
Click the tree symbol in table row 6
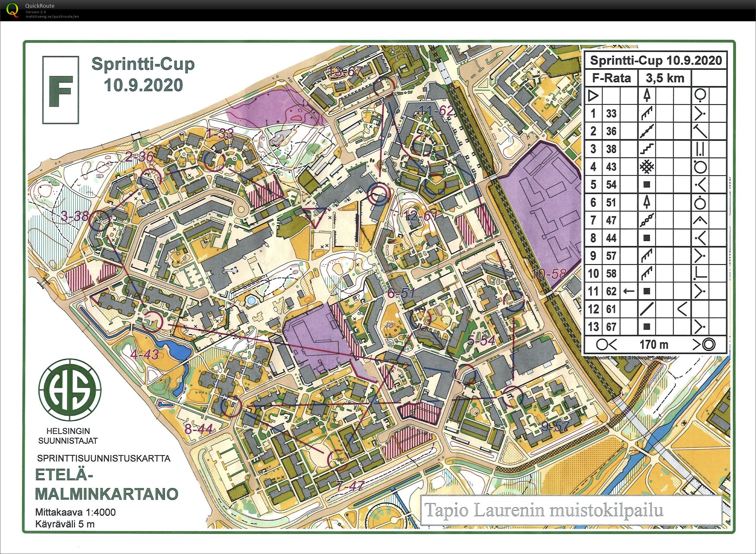[x=647, y=202]
